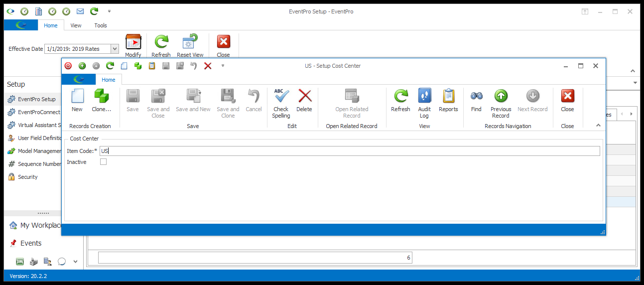644x285 pixels.
Task: Open application menu button in main window
Action: click(21, 25)
